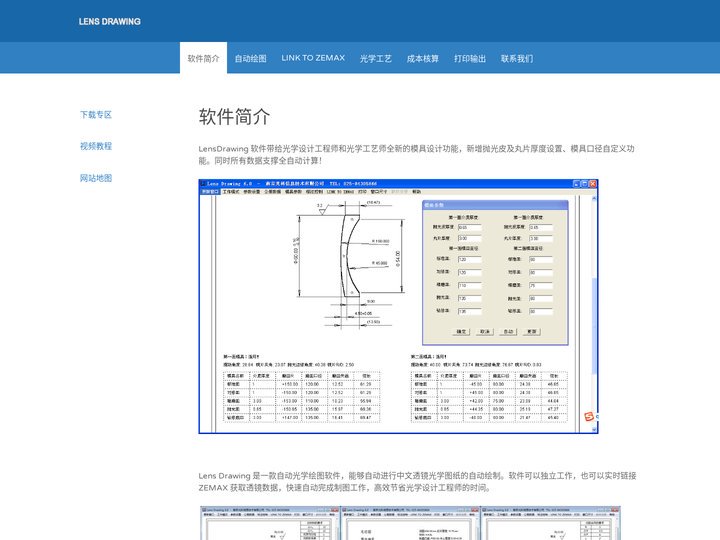This screenshot has width=720, height=540.
Task: Click the paragraph starting 'LensDrawing 软件带给光学设计'
Action: pyautogui.click(x=416, y=154)
